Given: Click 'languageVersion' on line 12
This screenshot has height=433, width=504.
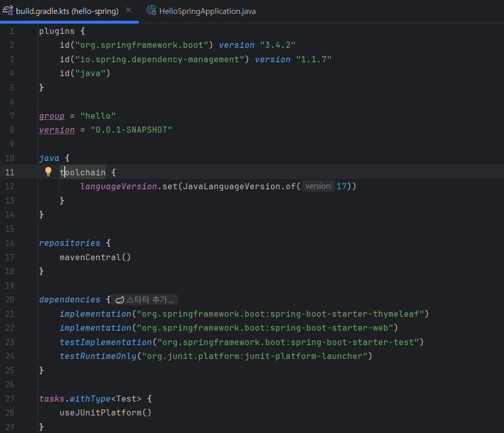Looking at the screenshot, I should click(119, 187).
